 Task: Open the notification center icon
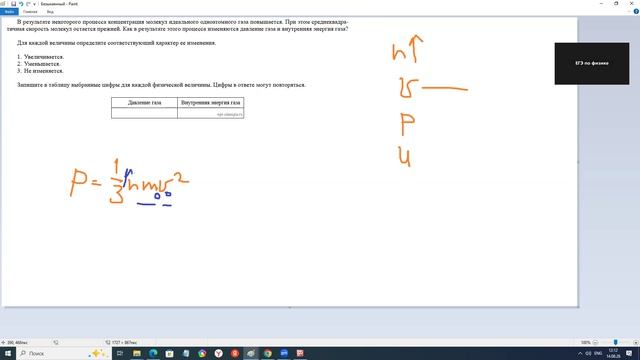(629, 353)
